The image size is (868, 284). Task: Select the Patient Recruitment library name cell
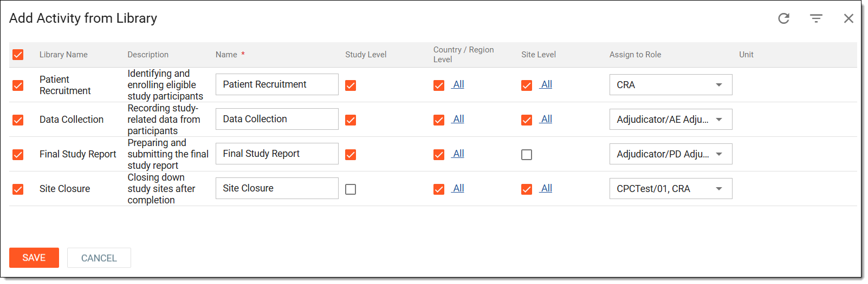point(65,85)
